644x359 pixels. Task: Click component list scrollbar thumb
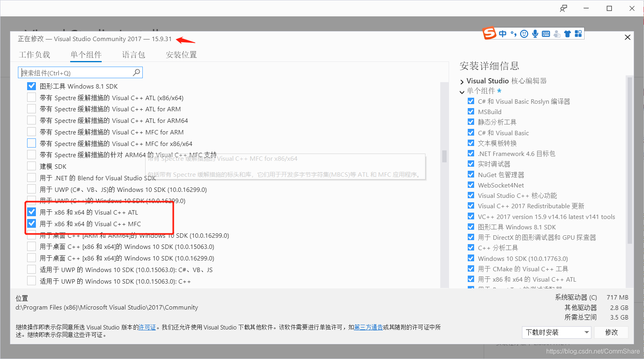pyautogui.click(x=444, y=156)
